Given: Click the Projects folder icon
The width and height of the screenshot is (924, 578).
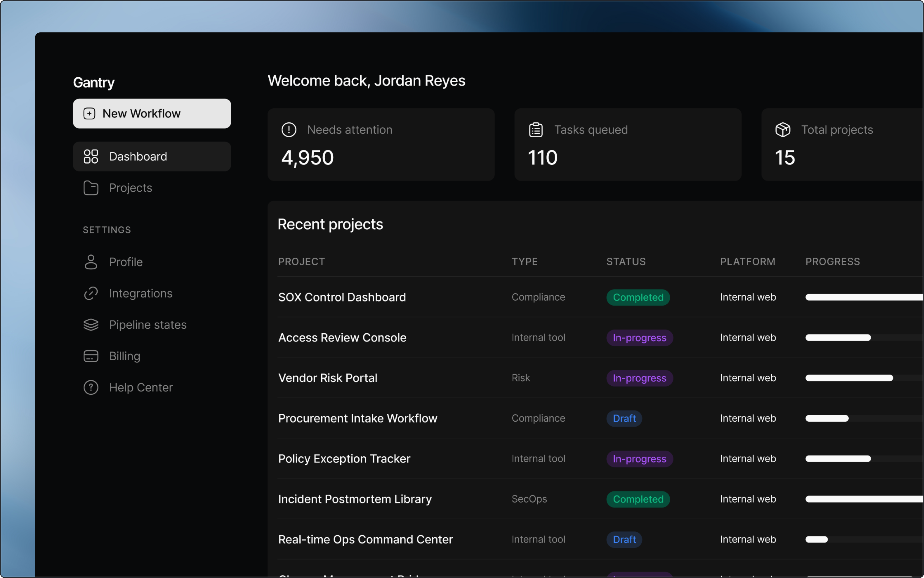Looking at the screenshot, I should (x=91, y=188).
